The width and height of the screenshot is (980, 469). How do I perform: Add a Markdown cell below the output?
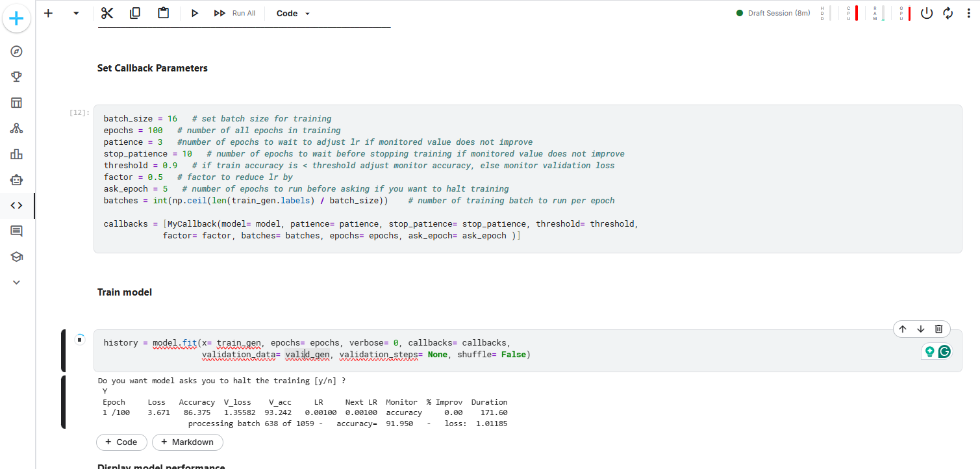coord(188,442)
